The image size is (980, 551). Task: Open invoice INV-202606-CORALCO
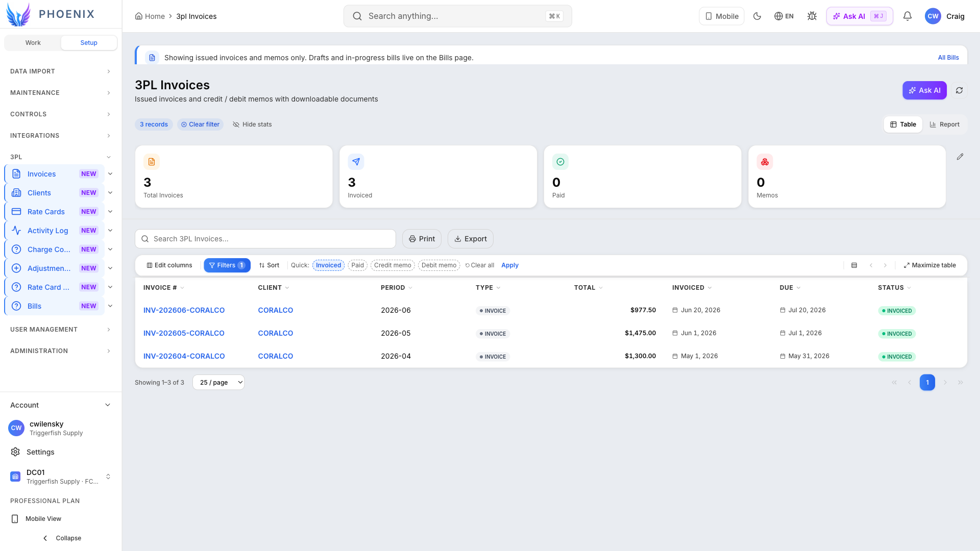coord(184,310)
